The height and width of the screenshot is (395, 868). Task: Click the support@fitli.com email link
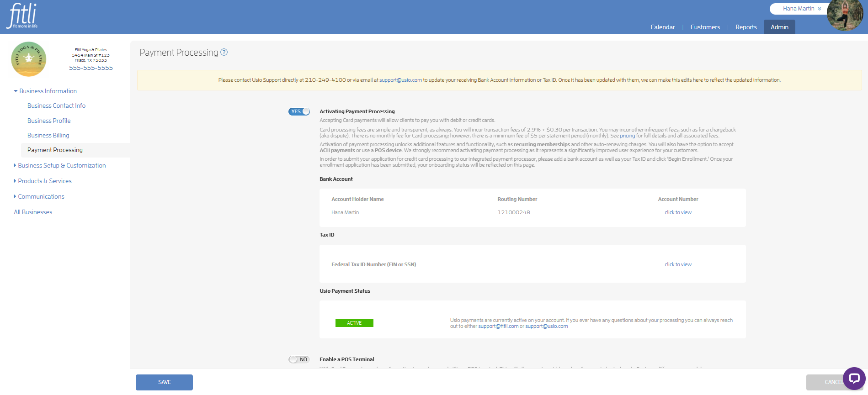click(x=498, y=326)
